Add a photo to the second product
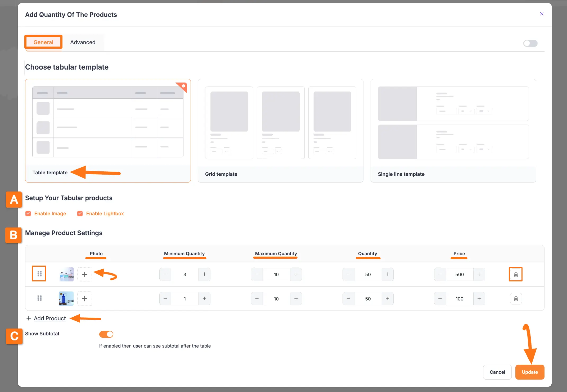This screenshot has height=392, width=567. [84, 298]
